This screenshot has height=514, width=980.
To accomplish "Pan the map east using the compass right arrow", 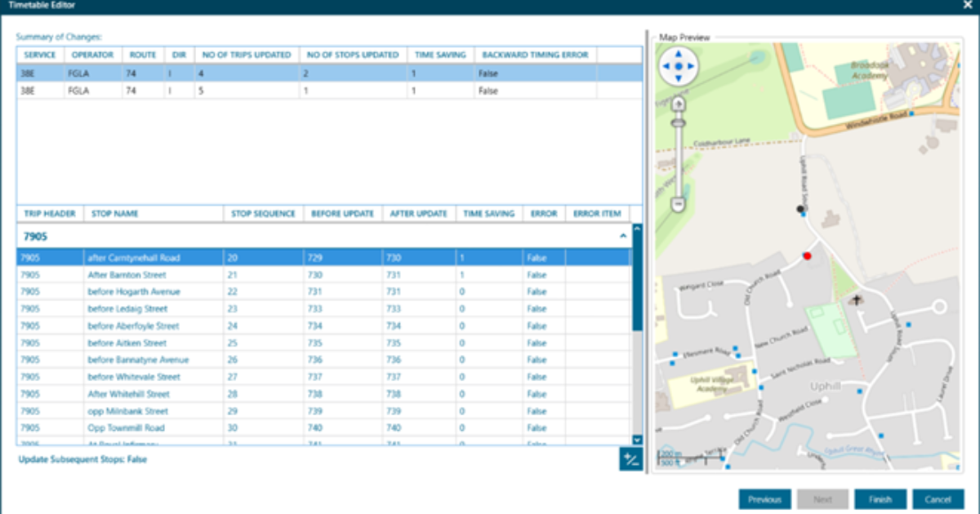I will [x=690, y=65].
